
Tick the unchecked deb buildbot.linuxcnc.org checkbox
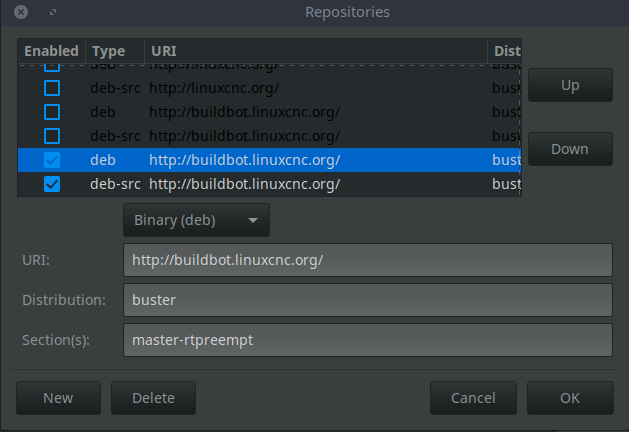click(x=52, y=112)
